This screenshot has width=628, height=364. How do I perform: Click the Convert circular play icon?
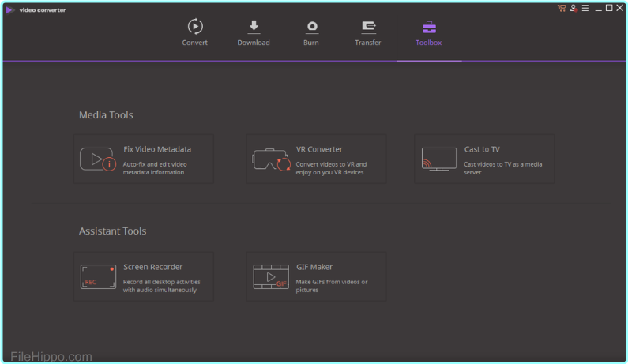[x=195, y=26]
